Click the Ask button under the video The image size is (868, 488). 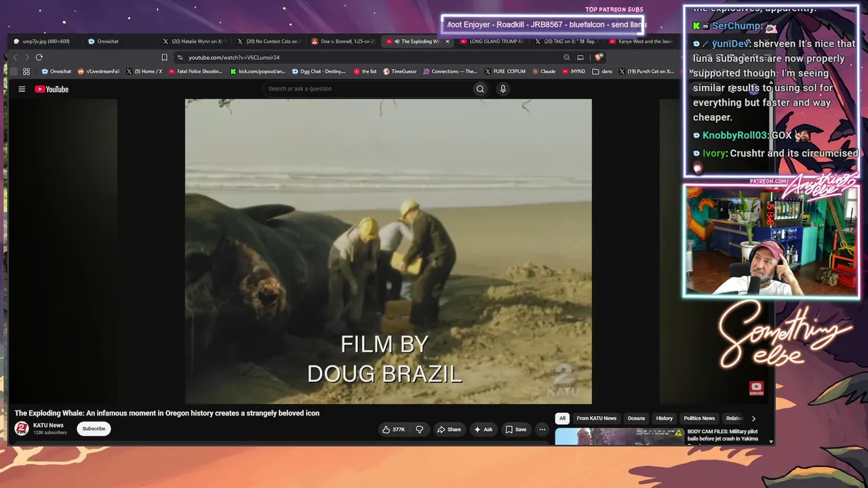point(484,429)
